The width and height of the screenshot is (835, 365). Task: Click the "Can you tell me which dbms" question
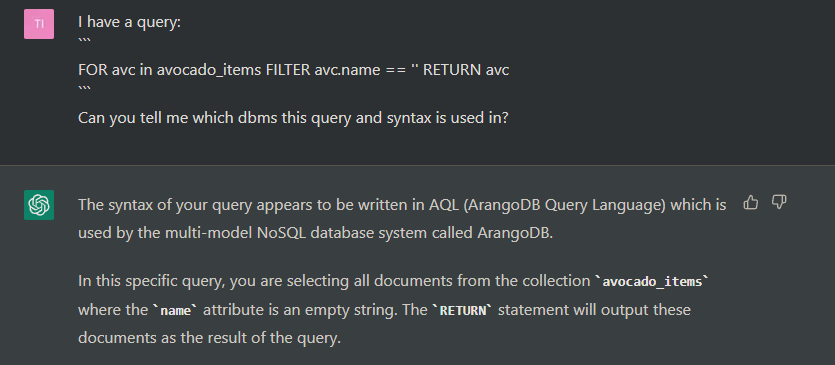coord(293,118)
